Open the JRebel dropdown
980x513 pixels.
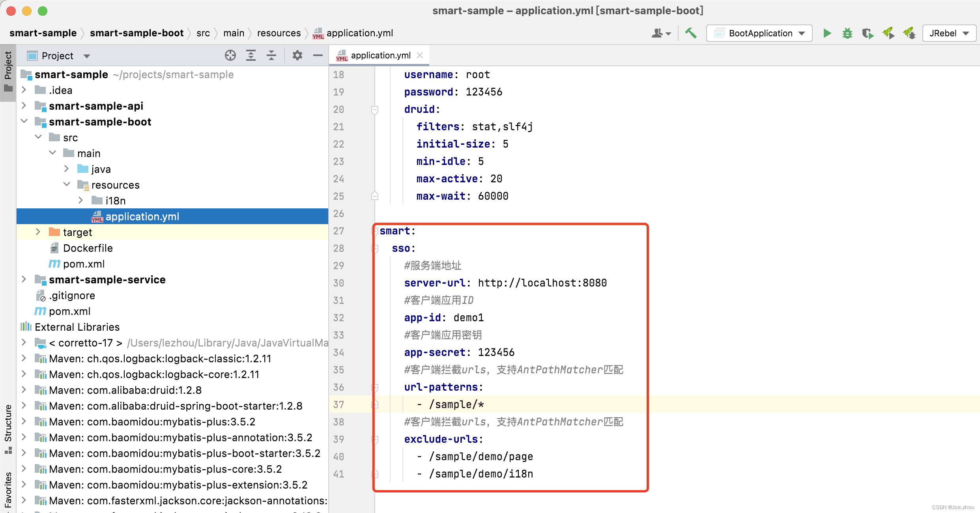[949, 33]
